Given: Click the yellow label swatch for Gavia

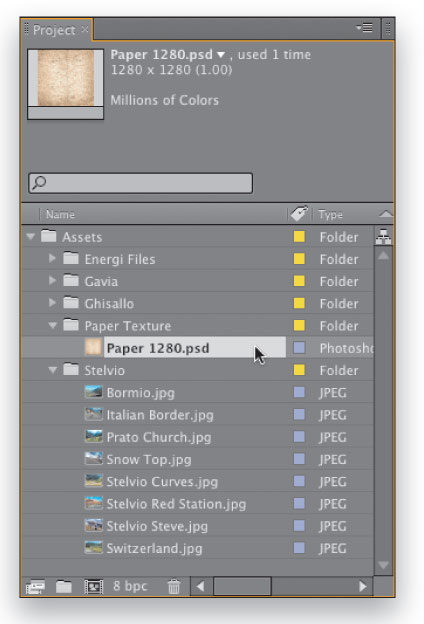Looking at the screenshot, I should (x=299, y=281).
